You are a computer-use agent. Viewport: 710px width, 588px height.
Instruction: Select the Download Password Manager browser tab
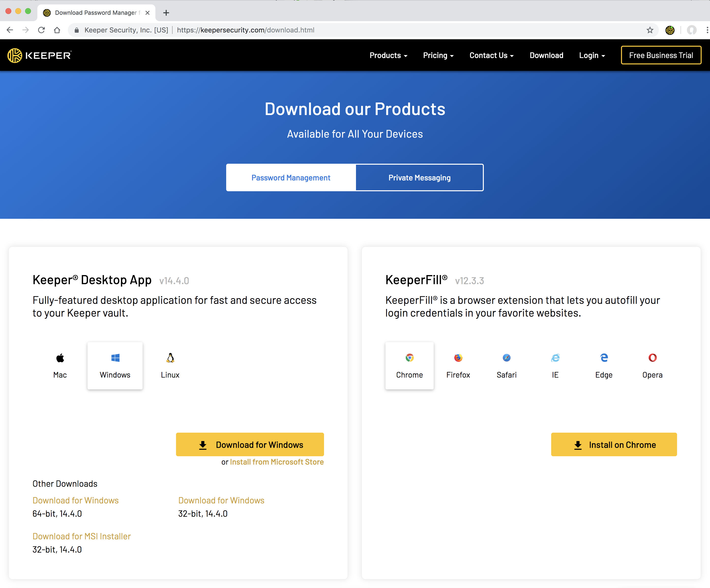tap(96, 13)
